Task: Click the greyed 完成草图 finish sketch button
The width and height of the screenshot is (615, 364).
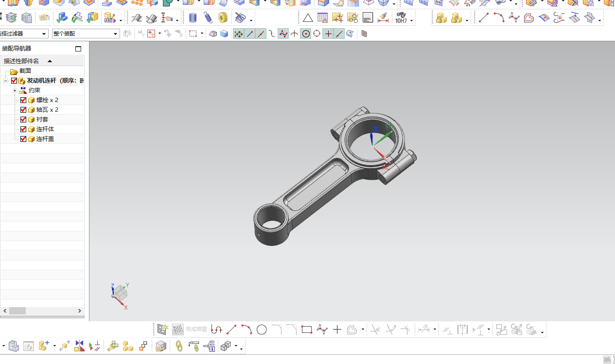Action: [190, 329]
